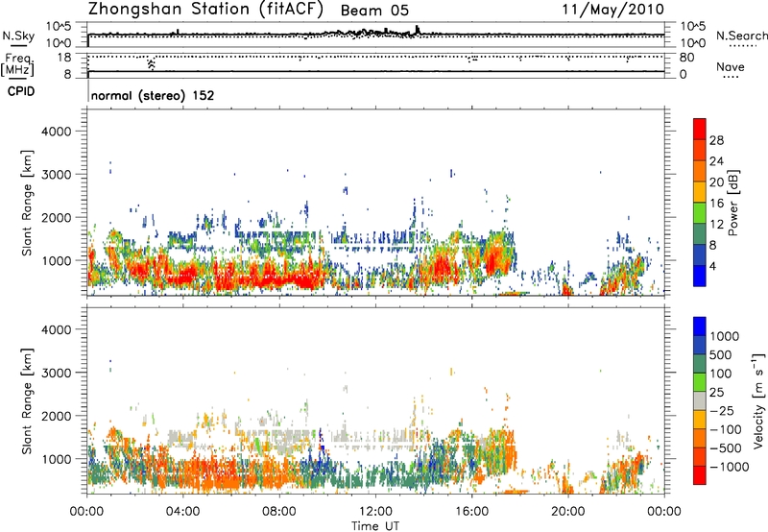Click the 'Zhongshan Station (fitACF)' title text
Viewport: 768px width, 532px height.
(x=205, y=10)
